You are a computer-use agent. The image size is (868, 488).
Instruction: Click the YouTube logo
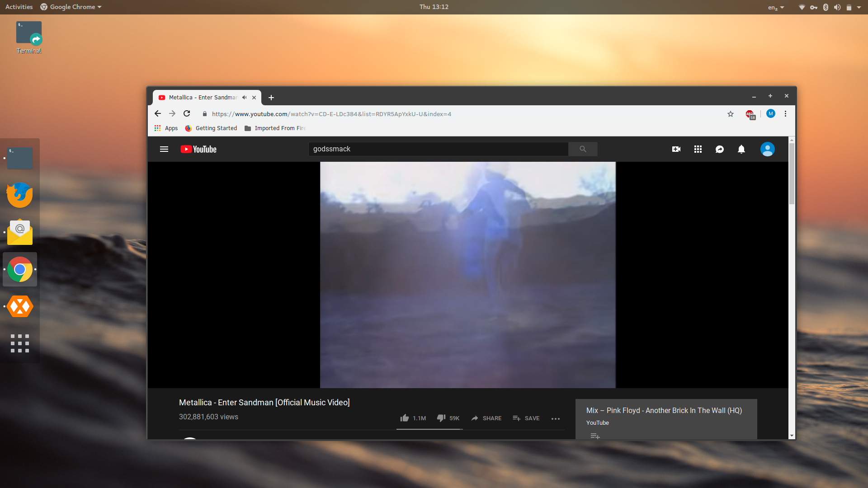198,149
